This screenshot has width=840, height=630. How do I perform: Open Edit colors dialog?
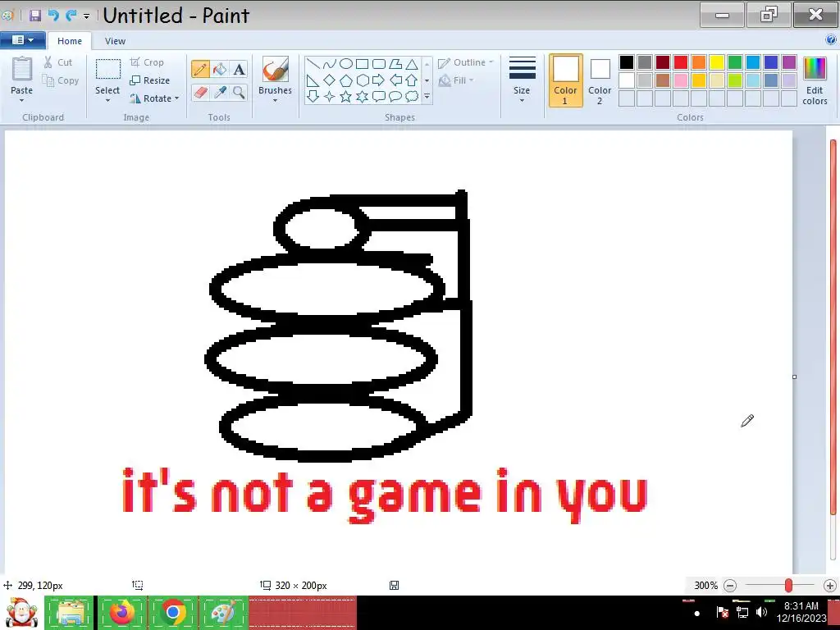[x=815, y=80]
